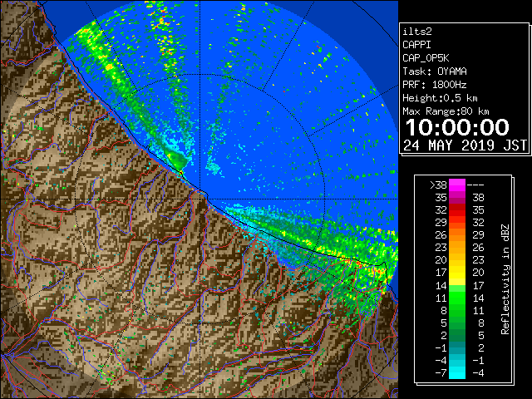Click the 'Max Range:80 km' line

446,111
